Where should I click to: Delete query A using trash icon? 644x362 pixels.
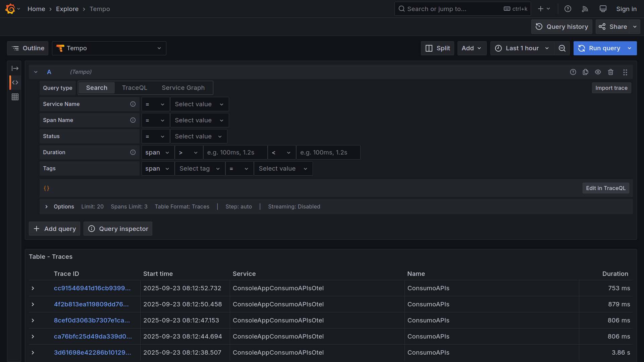coord(611,72)
